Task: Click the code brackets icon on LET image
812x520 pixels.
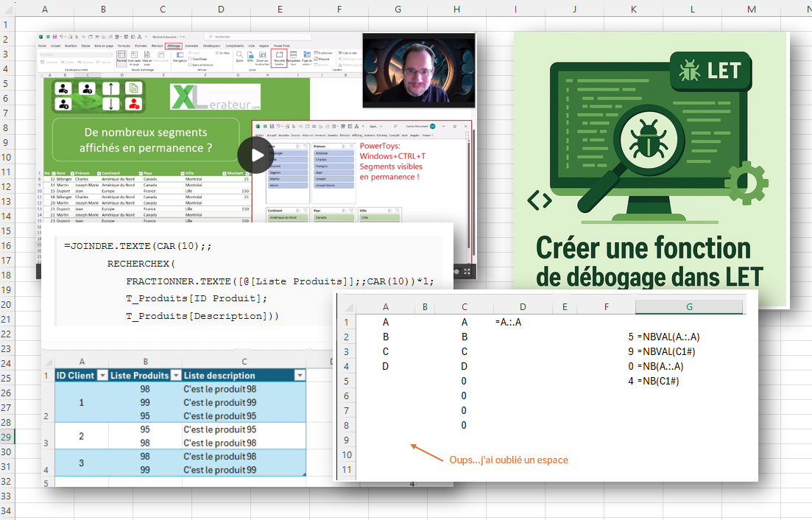Action: pos(540,200)
